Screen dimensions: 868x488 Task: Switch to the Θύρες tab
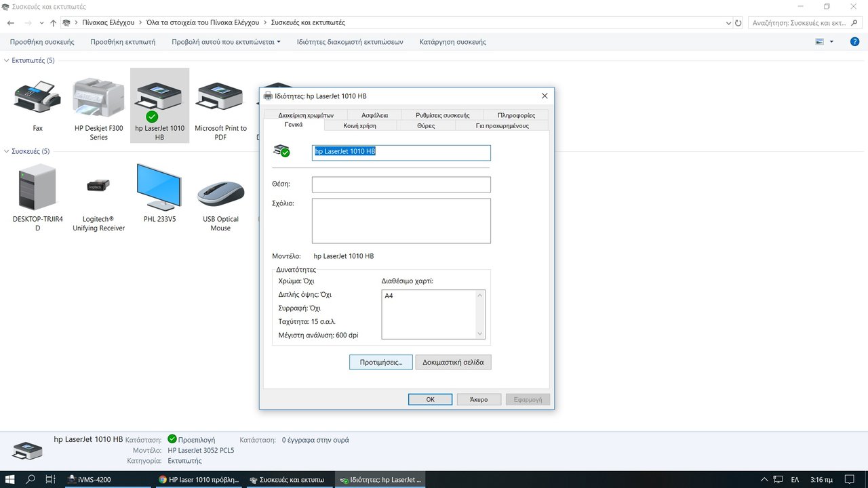(x=426, y=125)
